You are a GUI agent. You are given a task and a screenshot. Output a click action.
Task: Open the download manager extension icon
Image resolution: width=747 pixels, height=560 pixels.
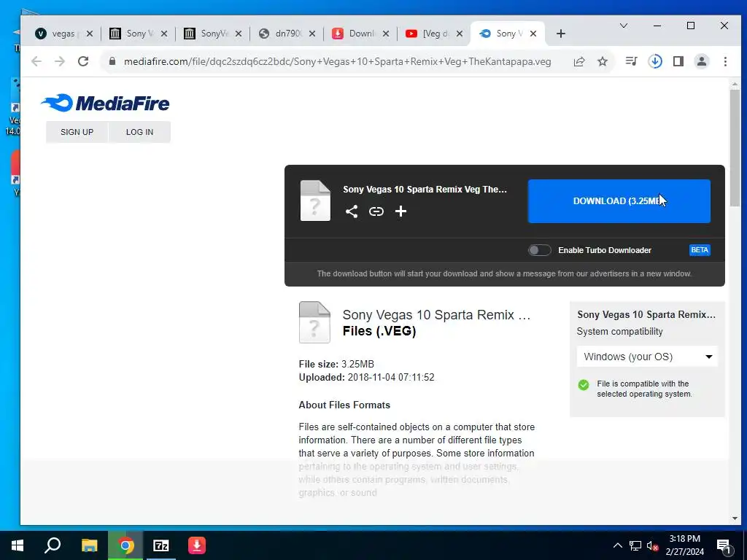655,61
